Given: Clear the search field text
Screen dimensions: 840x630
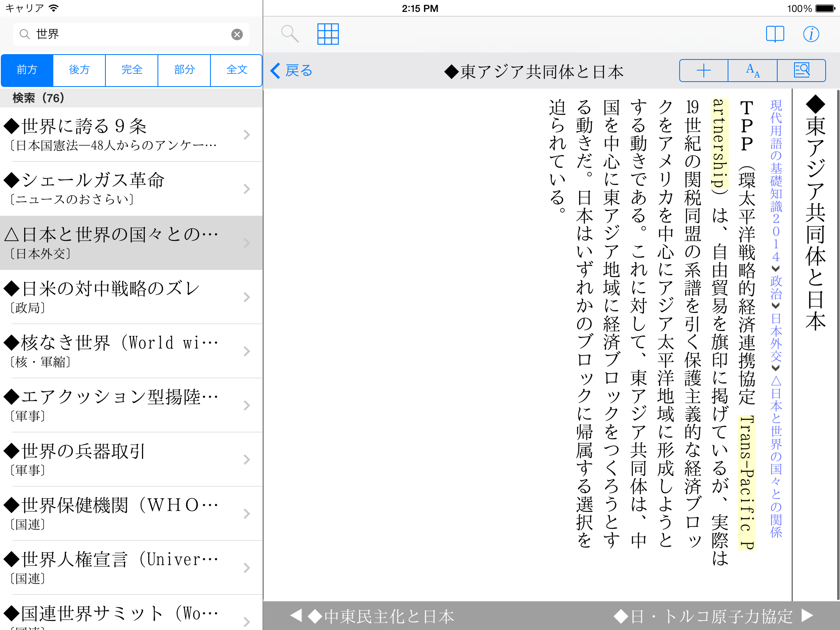Looking at the screenshot, I should pos(237,34).
